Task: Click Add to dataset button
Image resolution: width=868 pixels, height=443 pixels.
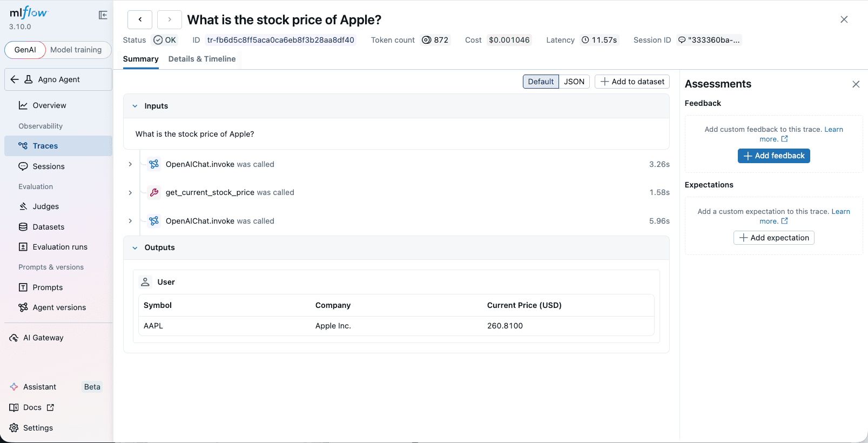Action: pyautogui.click(x=632, y=82)
